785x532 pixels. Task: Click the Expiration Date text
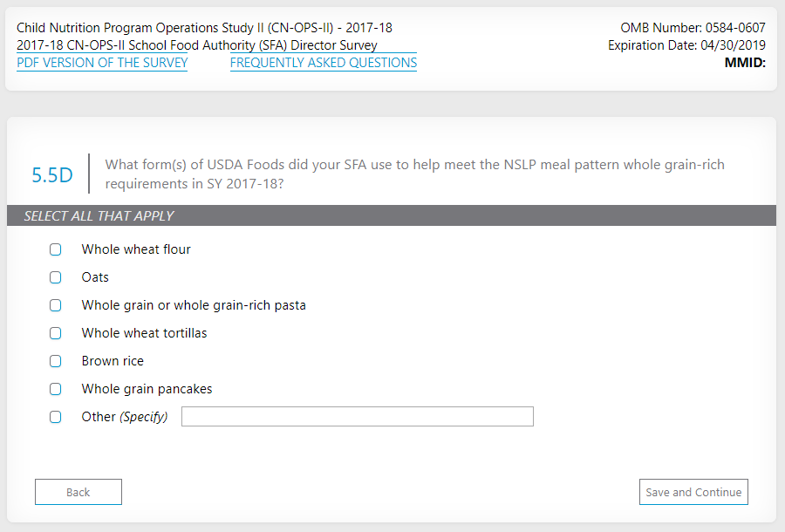686,45
